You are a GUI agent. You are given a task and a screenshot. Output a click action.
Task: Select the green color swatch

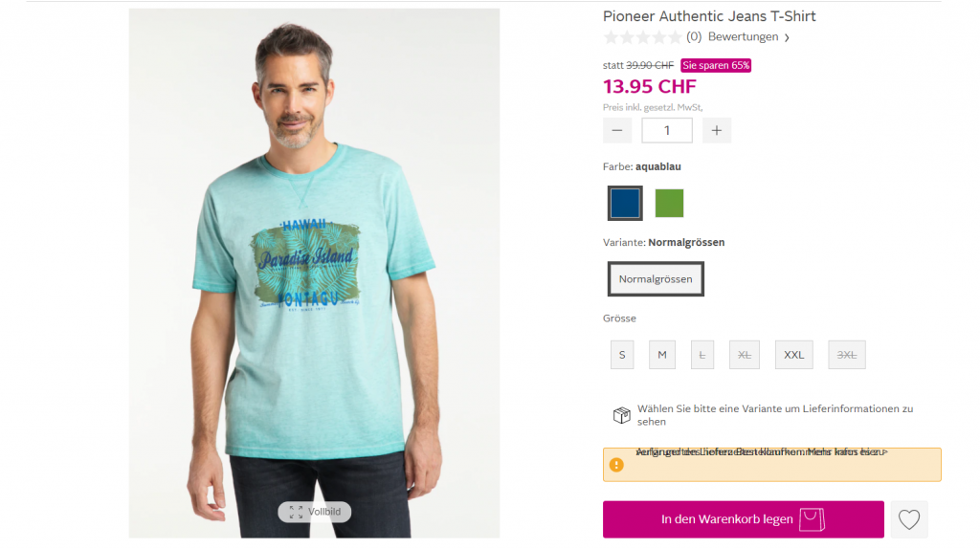pos(669,203)
